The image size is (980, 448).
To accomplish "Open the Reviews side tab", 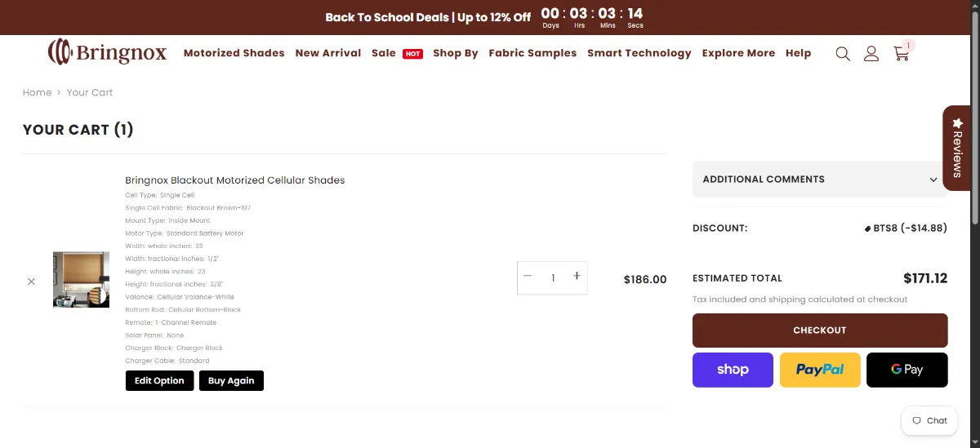I will (956, 148).
